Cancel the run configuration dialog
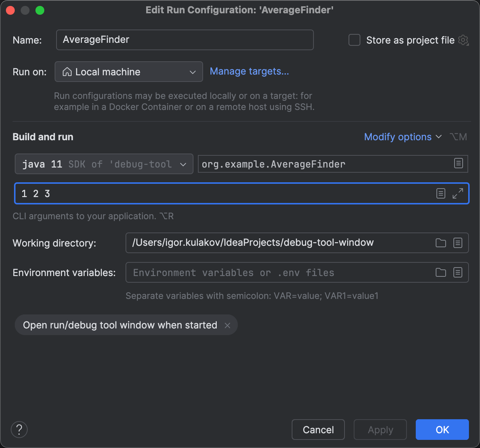Screen dimensions: 480x448 coord(318,430)
